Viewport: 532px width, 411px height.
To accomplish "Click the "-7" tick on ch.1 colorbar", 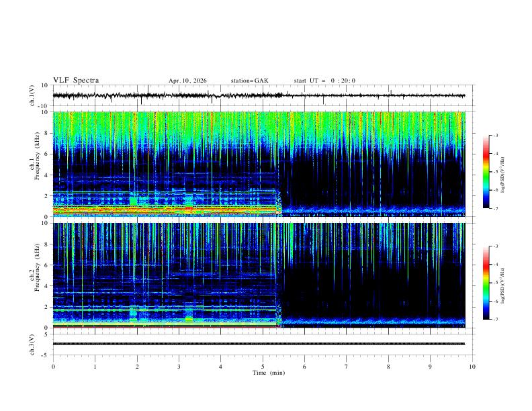I will tap(496, 208).
